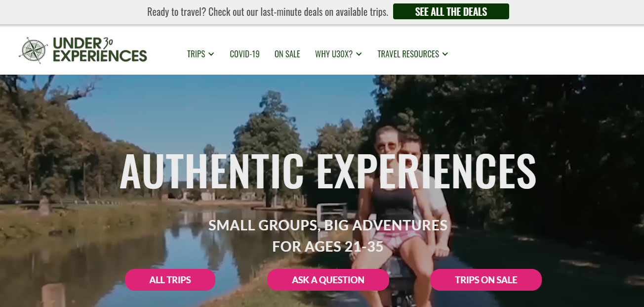This screenshot has height=307, width=644.
Task: Click the See All The Deals button
Action: (x=451, y=11)
